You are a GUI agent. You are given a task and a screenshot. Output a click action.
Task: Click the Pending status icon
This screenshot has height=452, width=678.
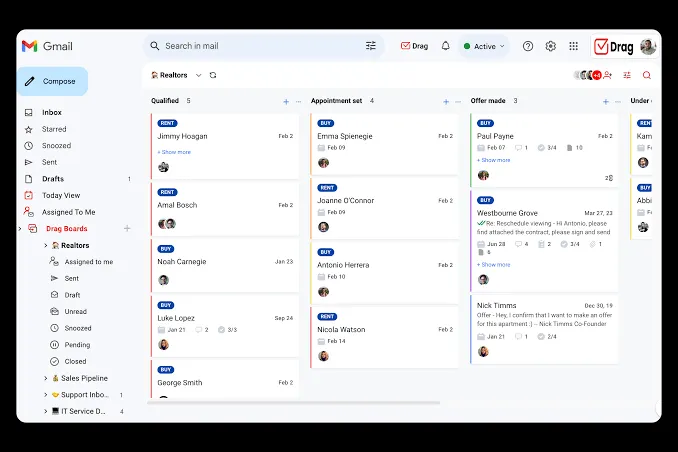point(54,345)
